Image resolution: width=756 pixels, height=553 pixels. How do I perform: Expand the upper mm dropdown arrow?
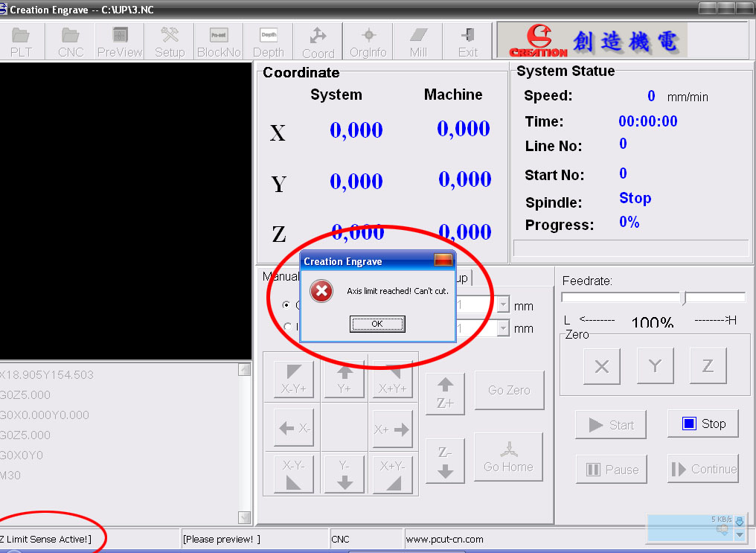503,304
